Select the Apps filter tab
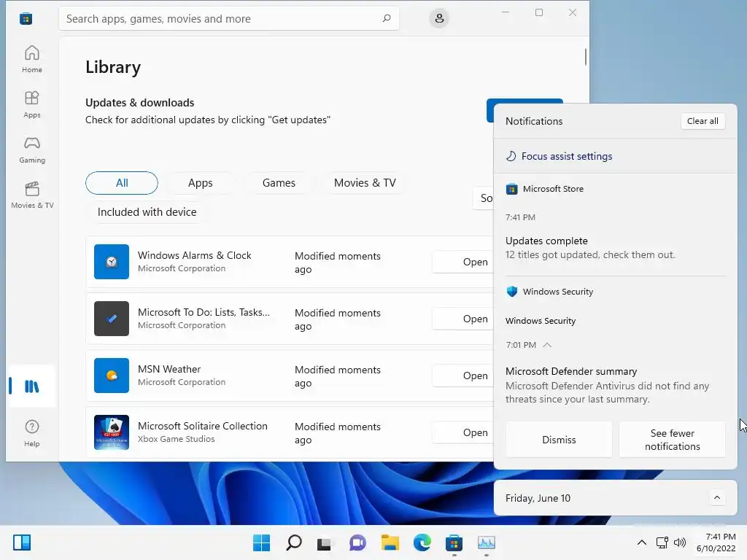 coord(200,183)
